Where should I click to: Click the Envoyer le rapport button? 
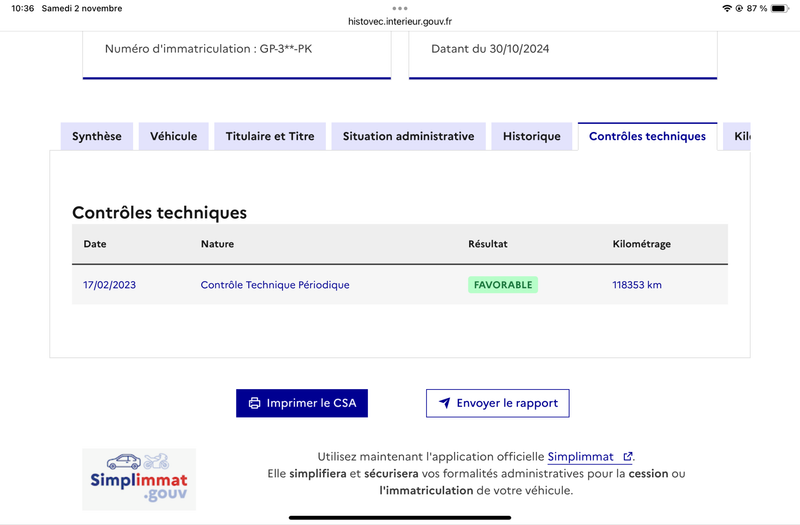(x=497, y=403)
